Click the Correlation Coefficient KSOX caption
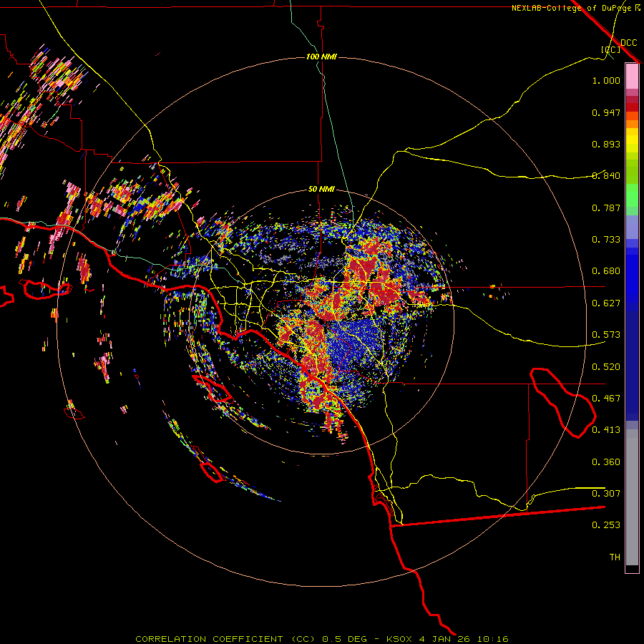 click(x=322, y=639)
